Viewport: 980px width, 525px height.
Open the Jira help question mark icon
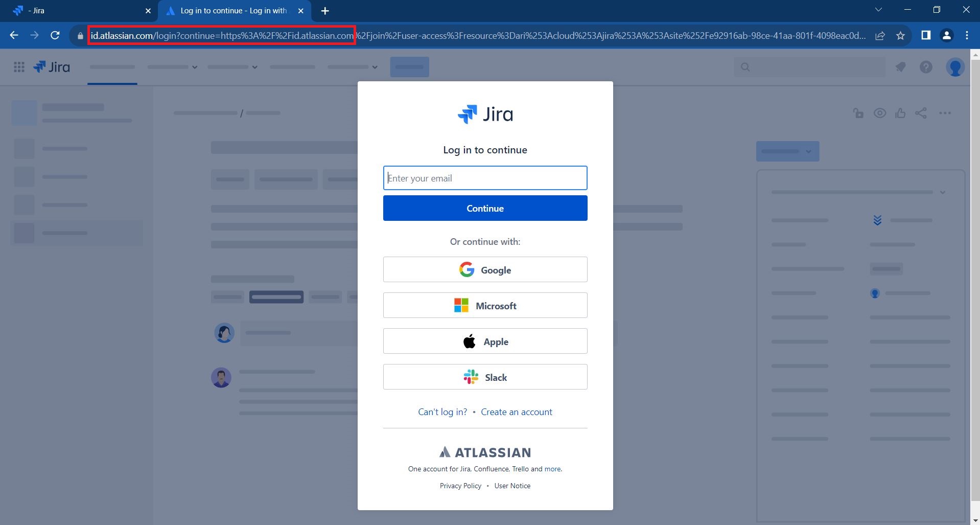926,67
